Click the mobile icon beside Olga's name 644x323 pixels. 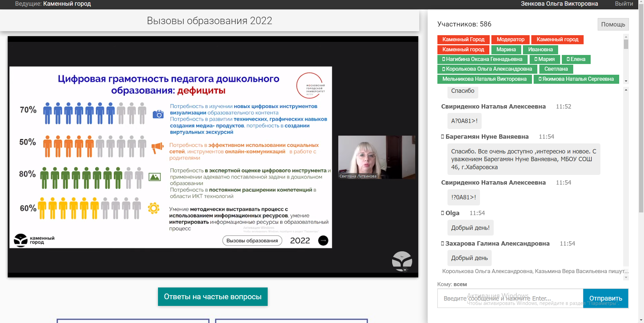pyautogui.click(x=442, y=213)
